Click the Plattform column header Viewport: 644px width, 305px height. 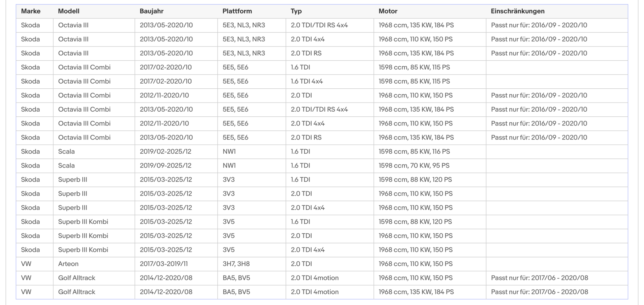237,11
